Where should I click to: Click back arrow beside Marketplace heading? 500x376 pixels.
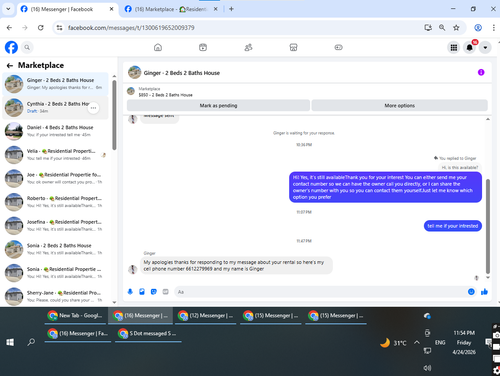click(10, 66)
